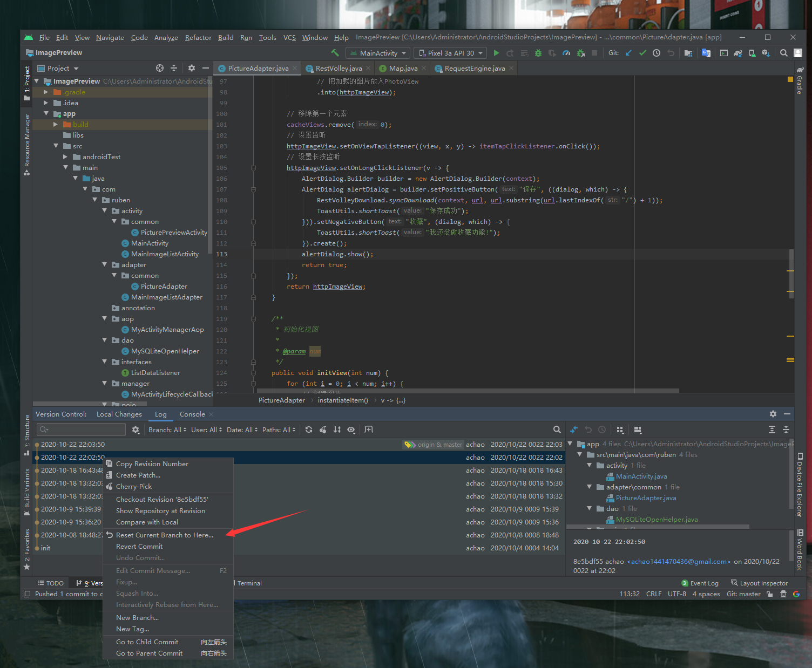Expand the Branch: All filter
The image size is (812, 668).
click(167, 430)
